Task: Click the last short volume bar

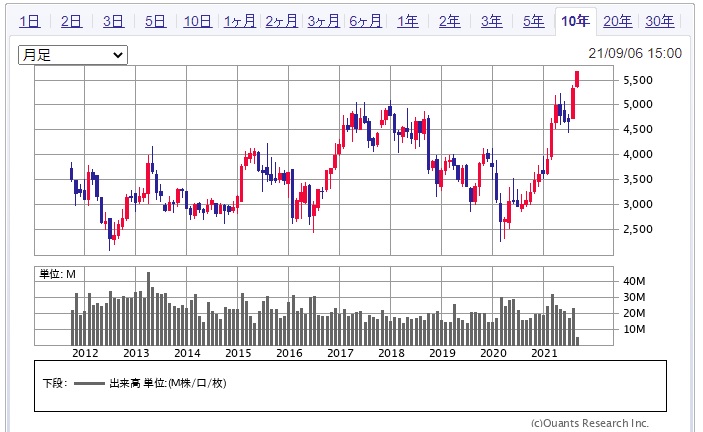Action: tap(577, 341)
